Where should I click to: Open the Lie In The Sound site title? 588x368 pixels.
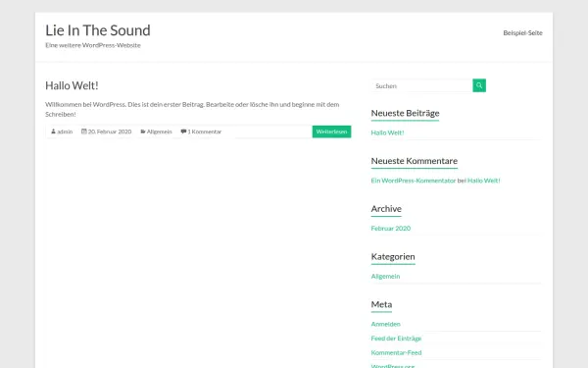[98, 30]
